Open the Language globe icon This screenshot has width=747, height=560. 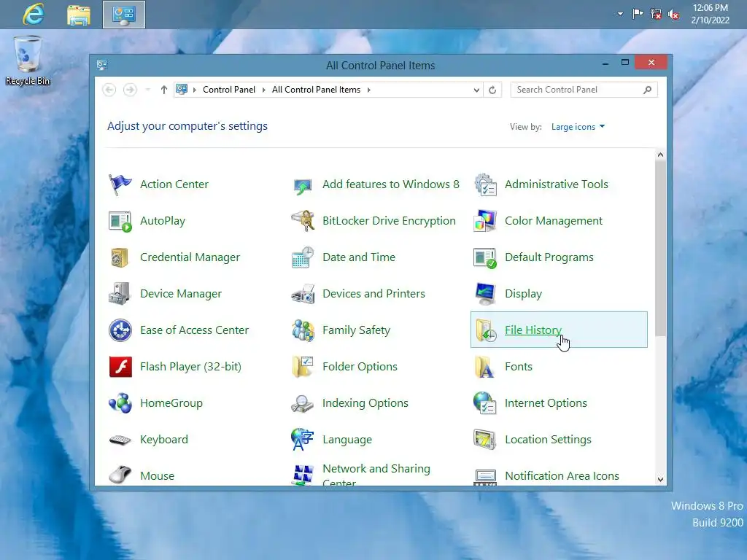303,440
